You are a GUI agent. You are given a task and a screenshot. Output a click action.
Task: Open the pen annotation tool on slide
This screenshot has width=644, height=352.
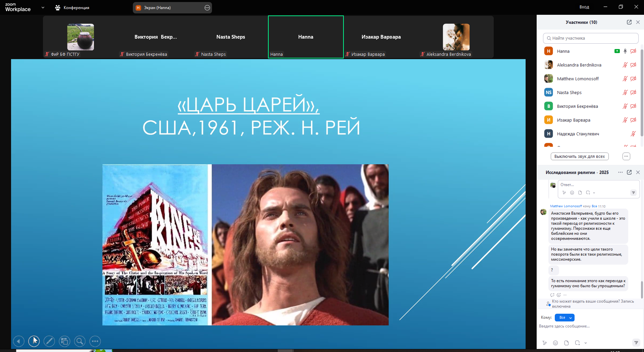point(49,341)
